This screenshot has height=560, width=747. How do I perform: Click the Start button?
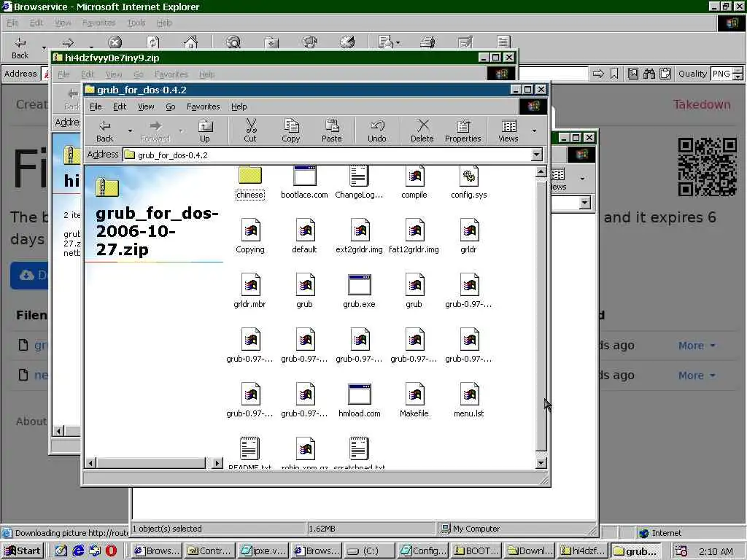23,551
